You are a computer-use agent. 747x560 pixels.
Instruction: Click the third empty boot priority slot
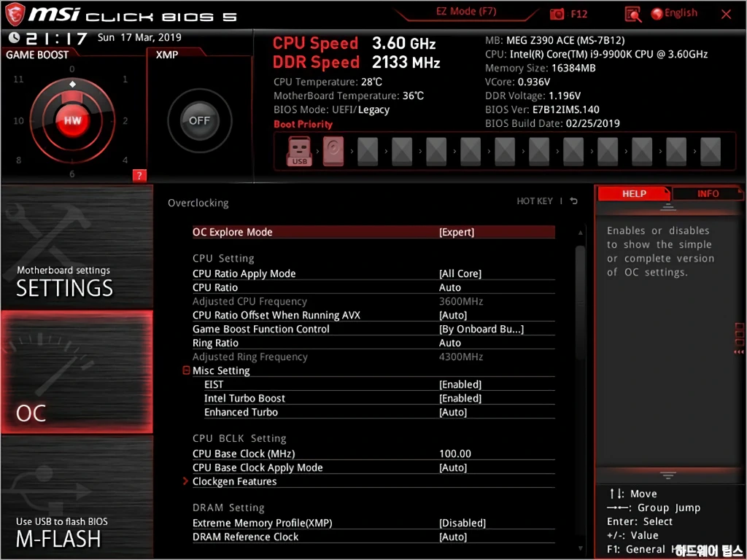point(436,152)
